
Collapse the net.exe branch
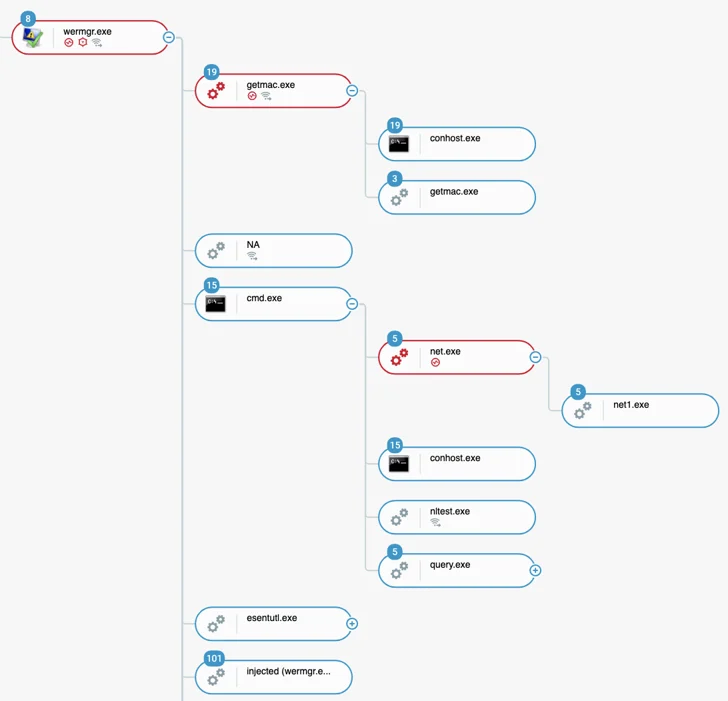[x=535, y=357]
